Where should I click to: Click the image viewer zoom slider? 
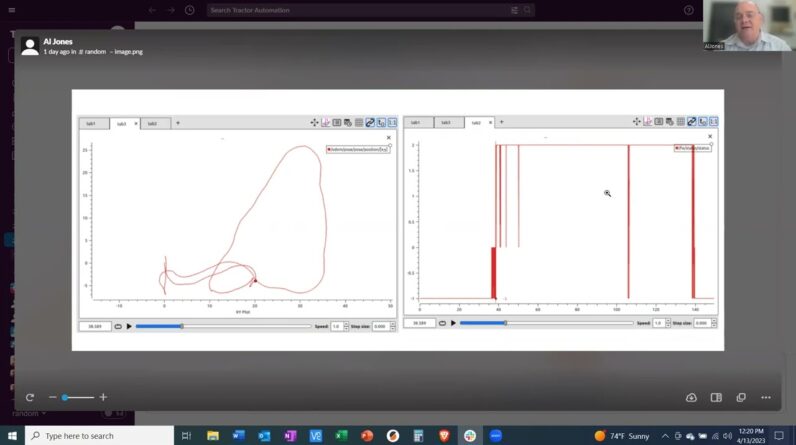click(x=78, y=397)
